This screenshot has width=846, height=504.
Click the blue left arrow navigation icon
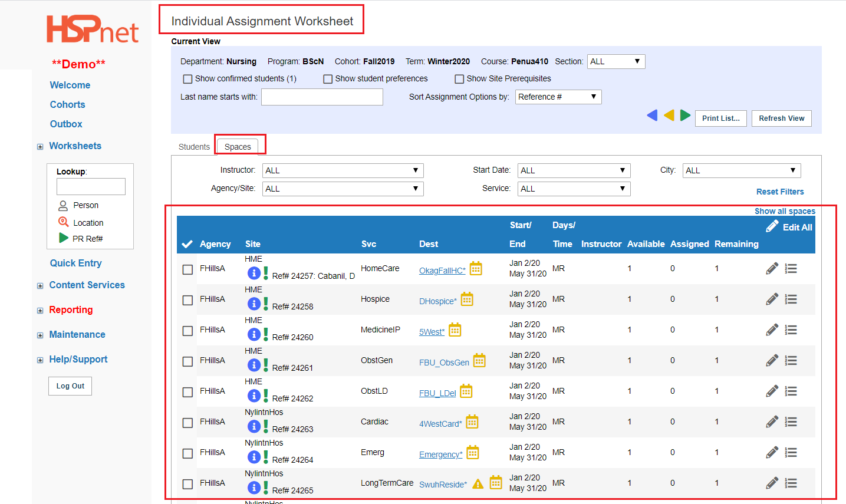[652, 116]
